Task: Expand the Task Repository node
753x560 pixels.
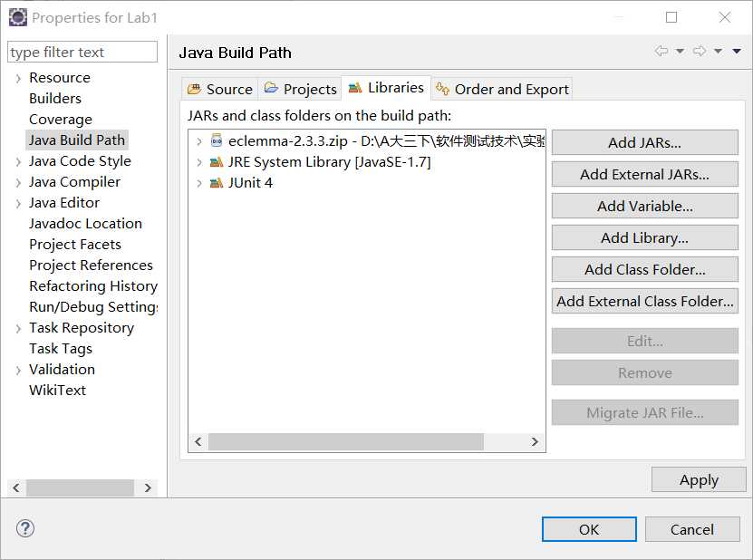Action: click(18, 329)
